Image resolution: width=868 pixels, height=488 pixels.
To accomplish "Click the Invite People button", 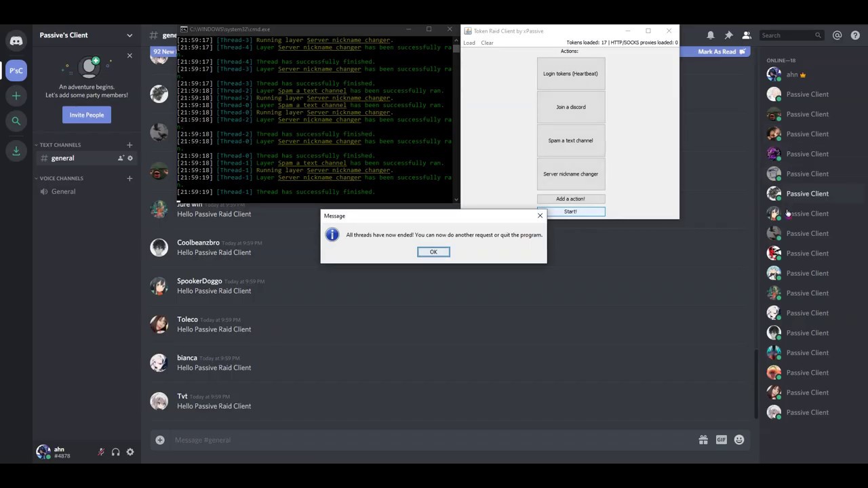I will pyautogui.click(x=87, y=115).
